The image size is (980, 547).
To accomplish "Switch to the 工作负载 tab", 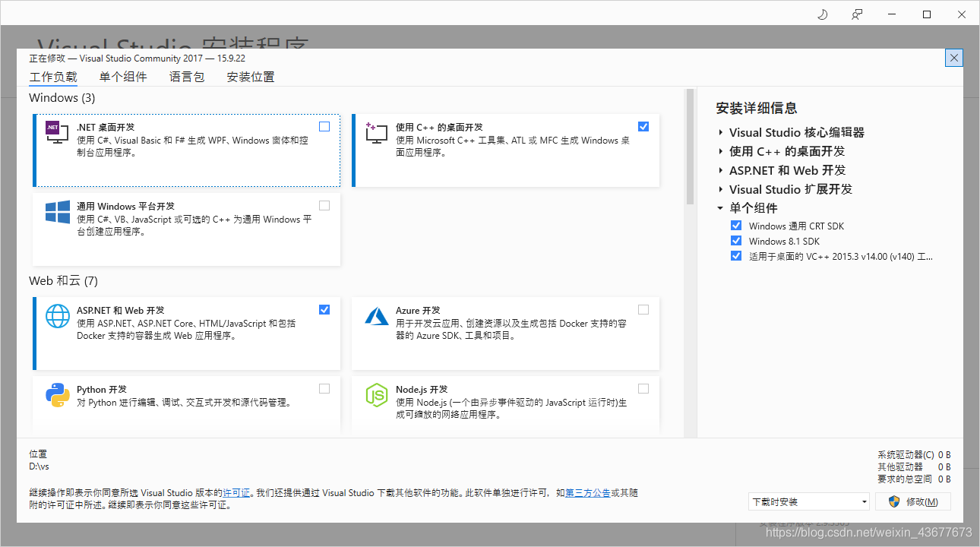I will [x=53, y=77].
